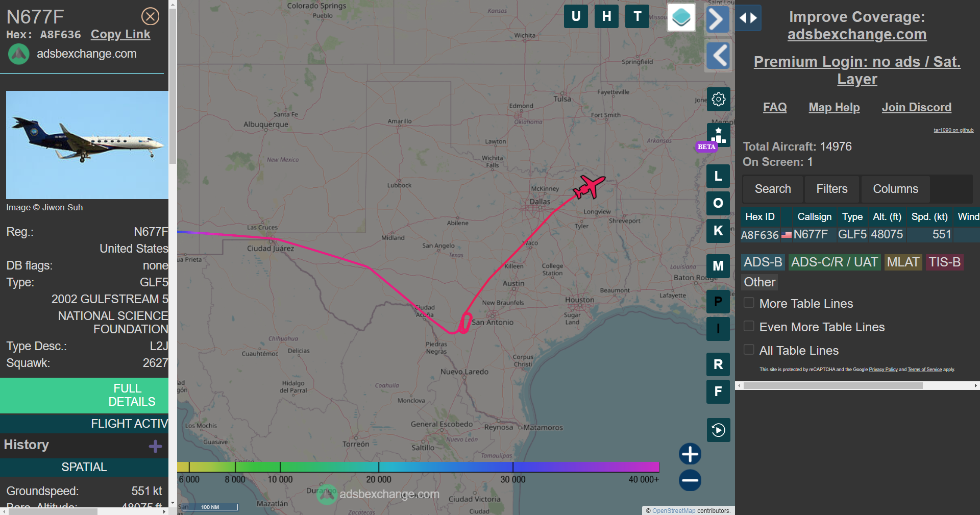Enable Even More Table Lines checkbox

click(x=749, y=326)
